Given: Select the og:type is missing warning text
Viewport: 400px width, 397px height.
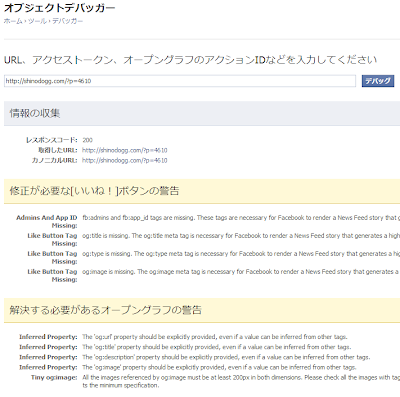Looking at the screenshot, I should pos(241,254).
